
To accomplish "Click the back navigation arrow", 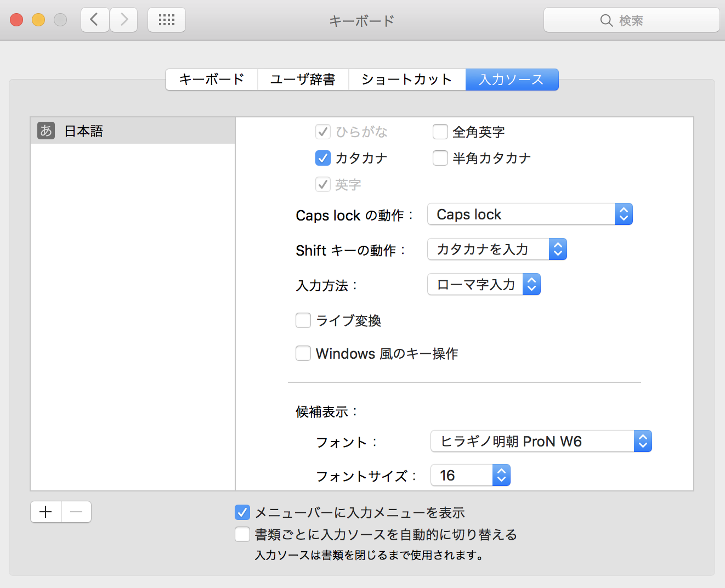I will (x=95, y=20).
